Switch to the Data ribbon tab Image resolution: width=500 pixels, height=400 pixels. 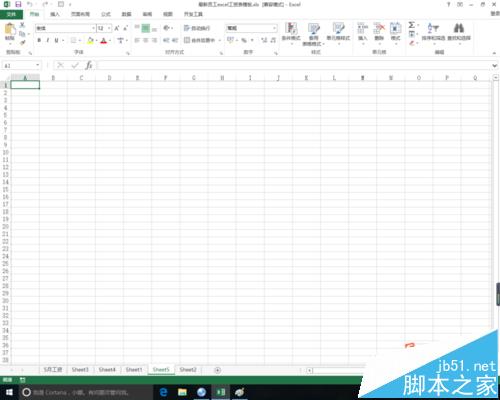click(x=126, y=14)
